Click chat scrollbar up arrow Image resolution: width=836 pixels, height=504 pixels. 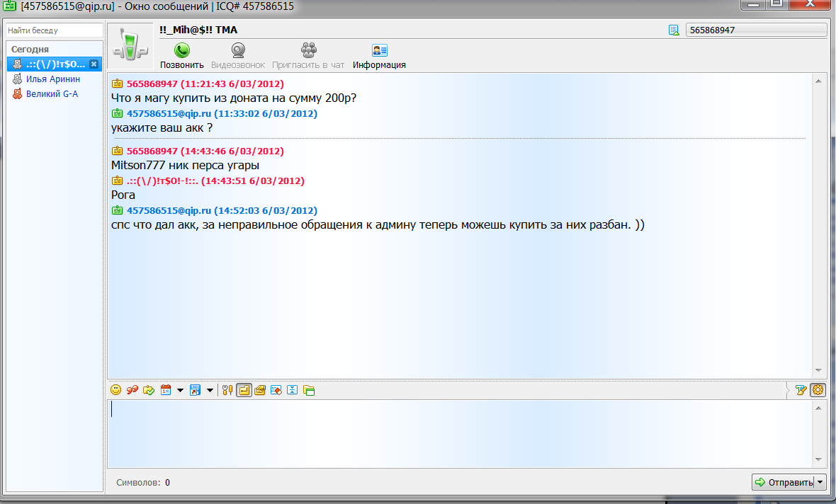818,81
